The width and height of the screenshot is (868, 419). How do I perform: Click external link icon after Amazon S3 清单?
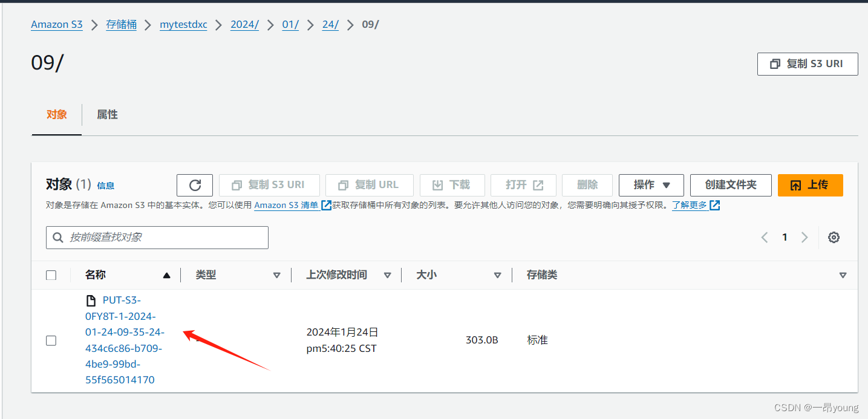pos(327,205)
